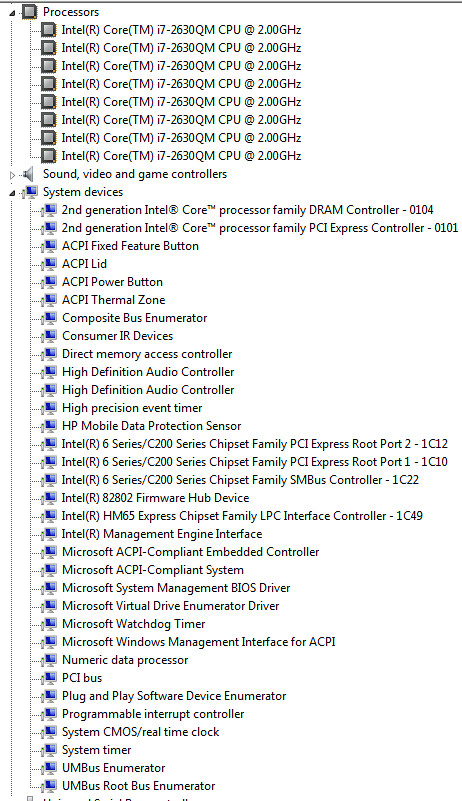Image resolution: width=462 pixels, height=801 pixels.
Task: Select icon beside ACPI Power Button
Action: coord(49,282)
